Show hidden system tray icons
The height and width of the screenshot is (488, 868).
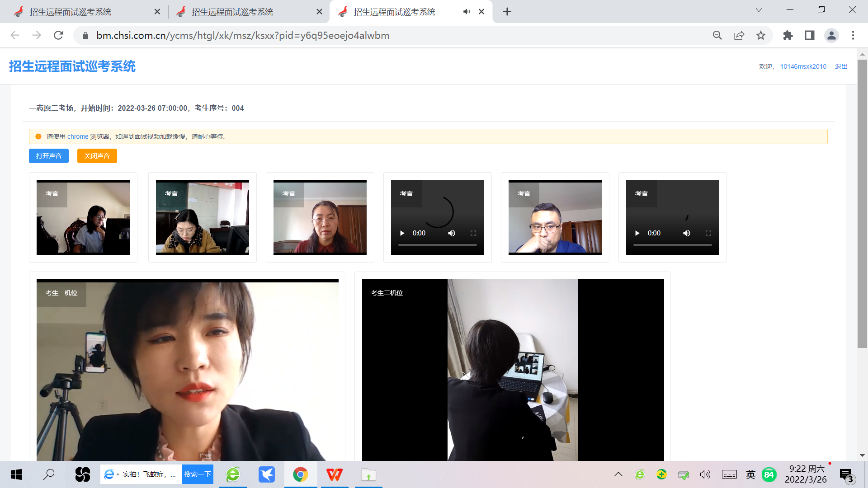click(x=618, y=474)
